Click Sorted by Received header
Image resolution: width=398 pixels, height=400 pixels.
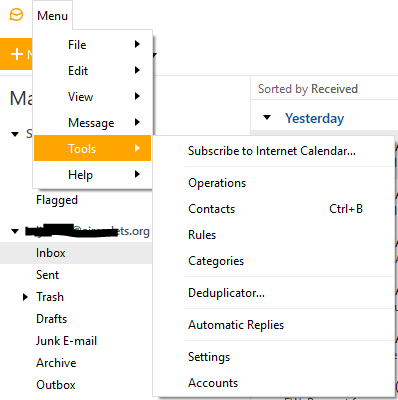point(308,89)
